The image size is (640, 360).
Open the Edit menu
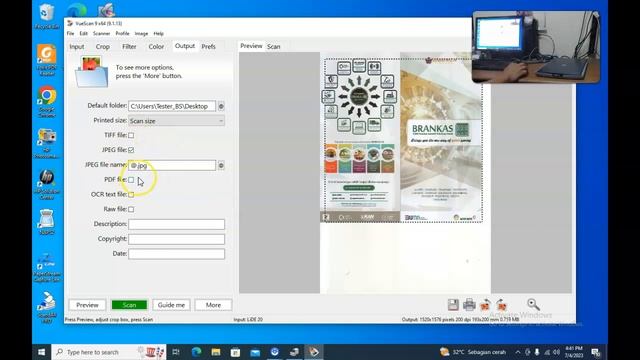(x=84, y=33)
